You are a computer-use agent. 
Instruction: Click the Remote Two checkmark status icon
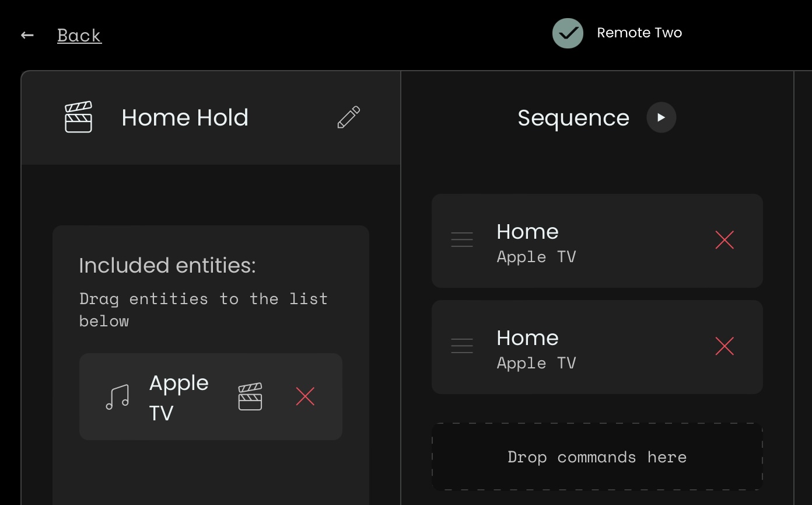(x=568, y=33)
